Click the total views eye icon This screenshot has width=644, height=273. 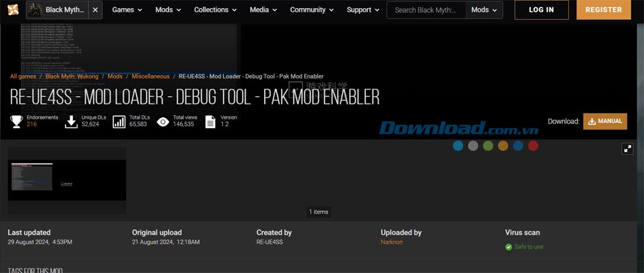click(163, 121)
